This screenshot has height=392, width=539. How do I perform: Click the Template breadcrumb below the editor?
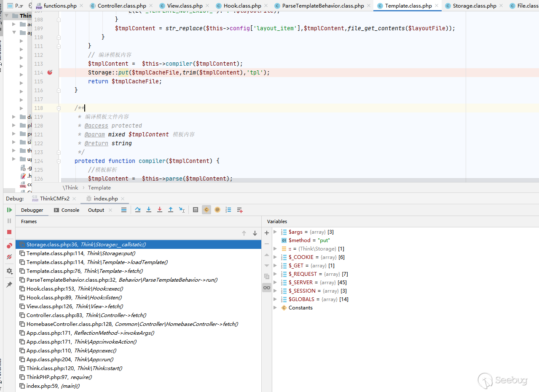pyautogui.click(x=99, y=188)
